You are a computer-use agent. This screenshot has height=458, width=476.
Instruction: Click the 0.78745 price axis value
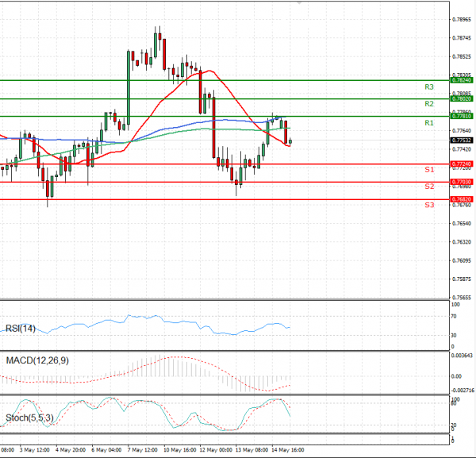pyautogui.click(x=462, y=38)
